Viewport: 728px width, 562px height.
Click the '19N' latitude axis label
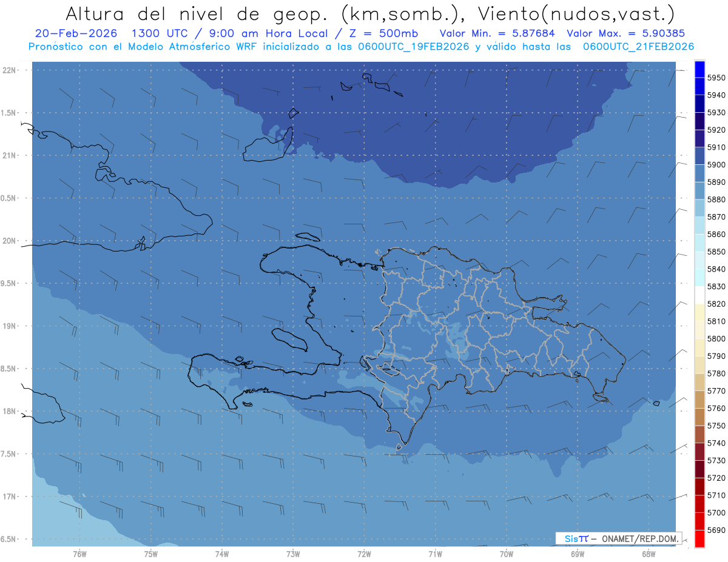[x=10, y=326]
